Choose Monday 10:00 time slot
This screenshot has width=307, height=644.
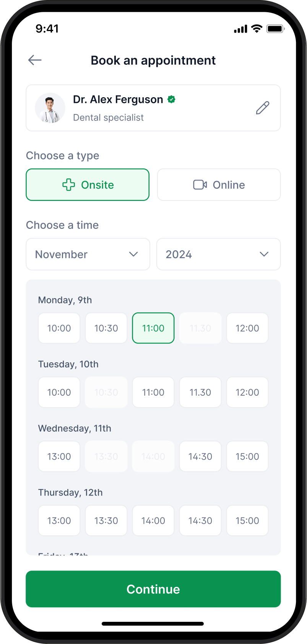tap(59, 328)
